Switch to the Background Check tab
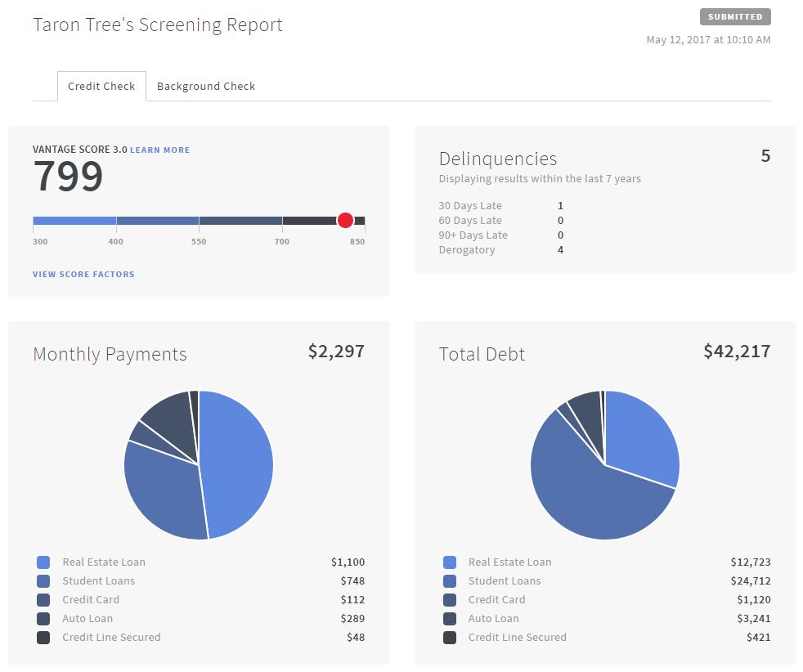Viewport: 803px width, 672px height. tap(205, 86)
